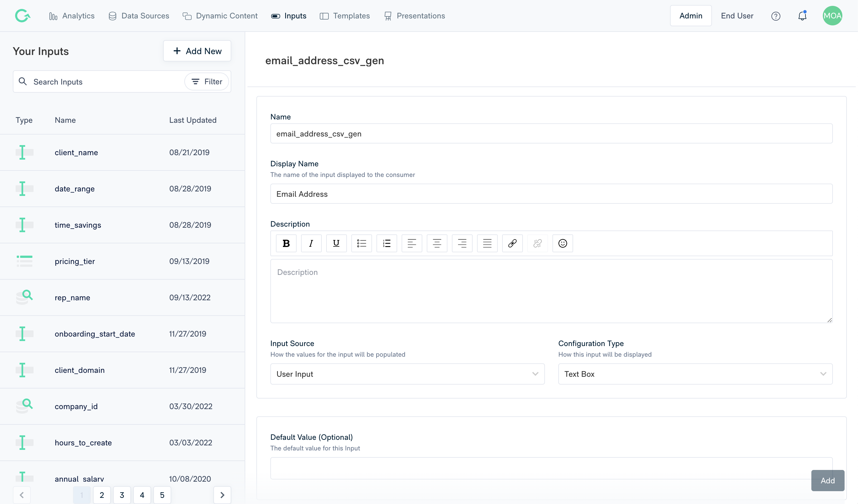Switch to End User mode
The height and width of the screenshot is (504, 858).
pos(737,16)
